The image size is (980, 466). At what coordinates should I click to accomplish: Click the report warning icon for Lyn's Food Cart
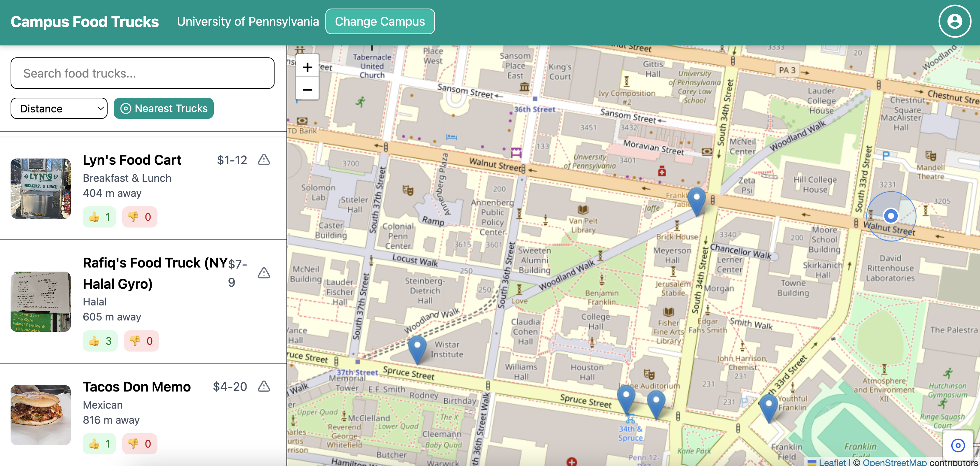pos(264,160)
